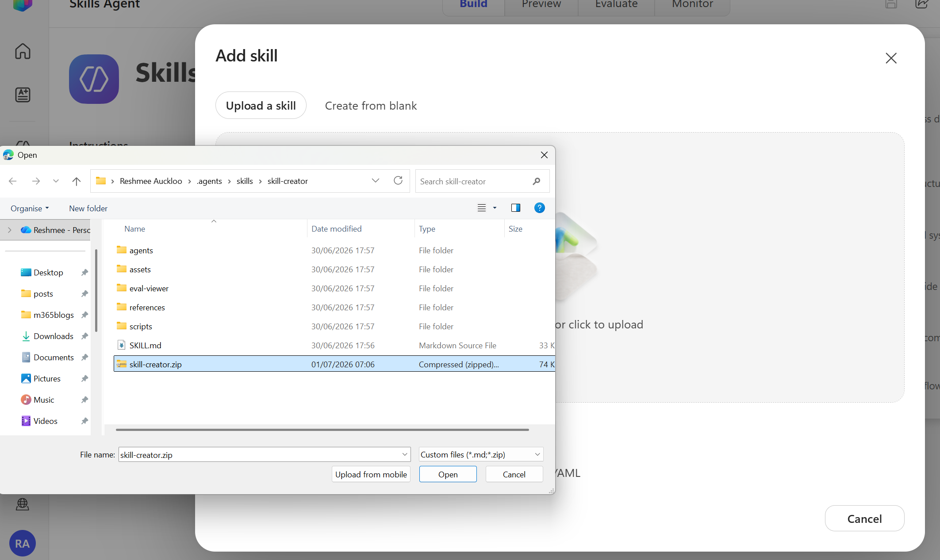940x560 pixels.
Task: Click the Skills Agent purple logo icon
Action: pos(94,79)
